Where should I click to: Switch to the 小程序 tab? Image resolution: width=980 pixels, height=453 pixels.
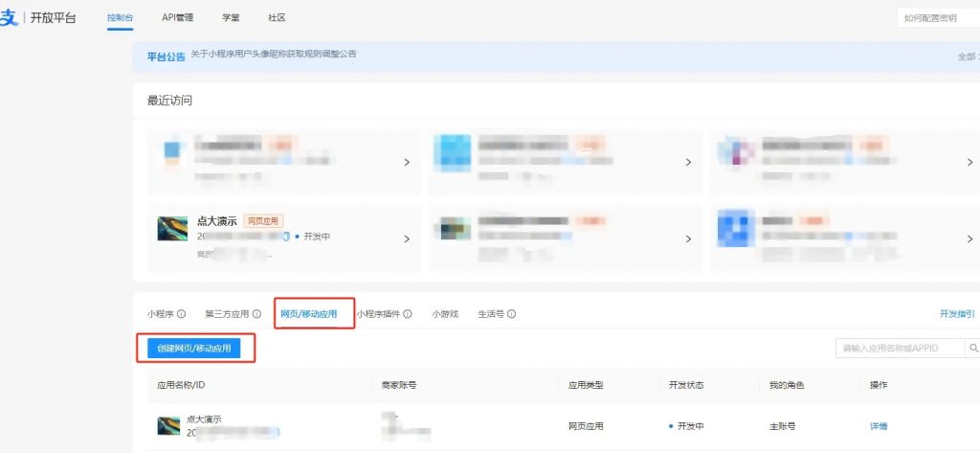coord(161,314)
